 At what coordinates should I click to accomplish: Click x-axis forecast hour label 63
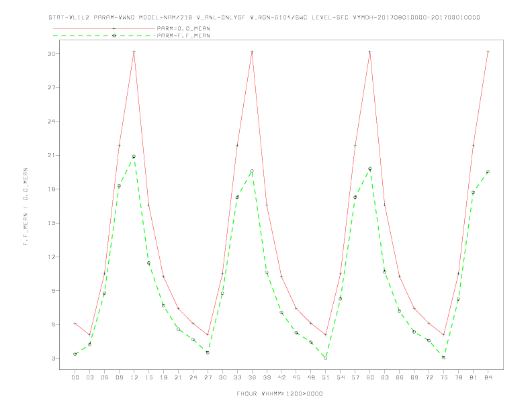coord(385,377)
